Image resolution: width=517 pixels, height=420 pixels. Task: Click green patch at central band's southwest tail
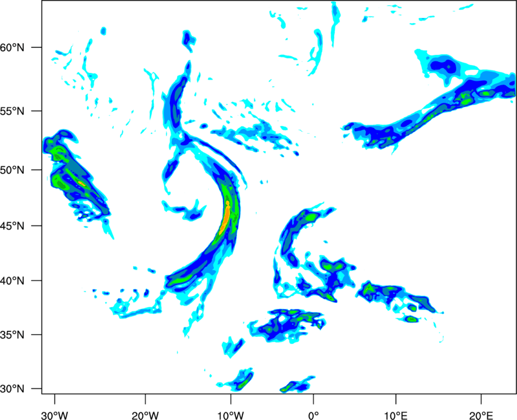click(181, 278)
